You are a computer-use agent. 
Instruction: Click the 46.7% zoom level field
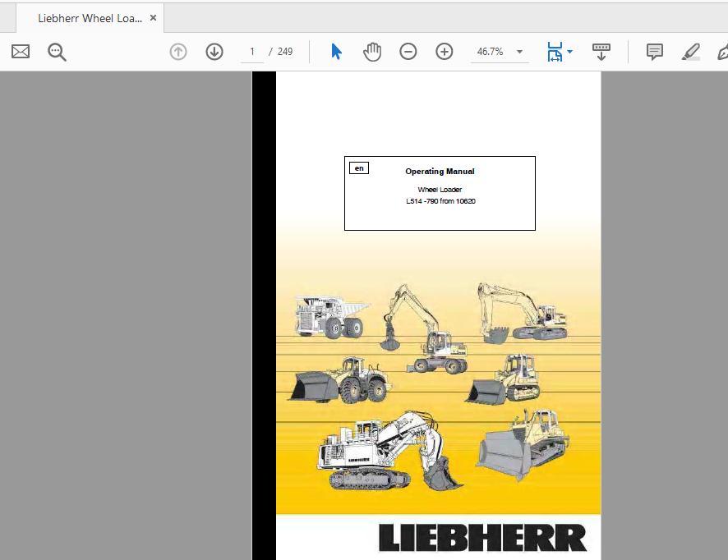click(491, 52)
